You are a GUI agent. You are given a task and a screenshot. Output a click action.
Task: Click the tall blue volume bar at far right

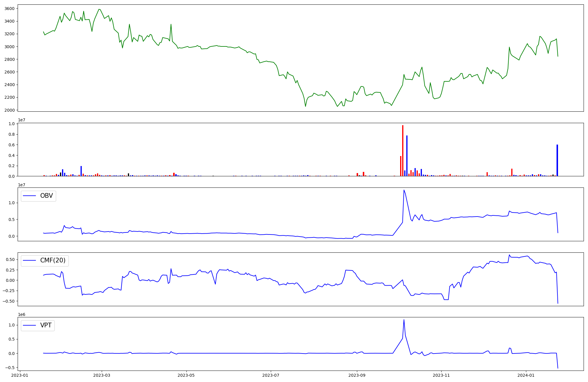pyautogui.click(x=557, y=160)
